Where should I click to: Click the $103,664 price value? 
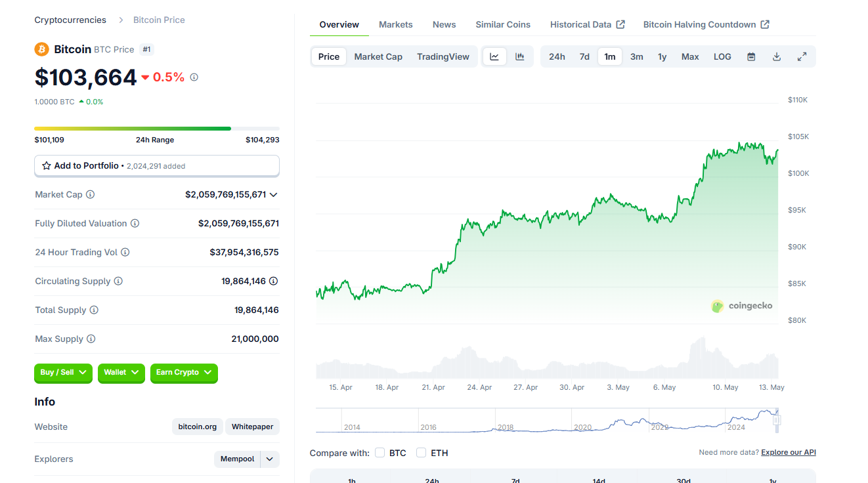pyautogui.click(x=85, y=77)
